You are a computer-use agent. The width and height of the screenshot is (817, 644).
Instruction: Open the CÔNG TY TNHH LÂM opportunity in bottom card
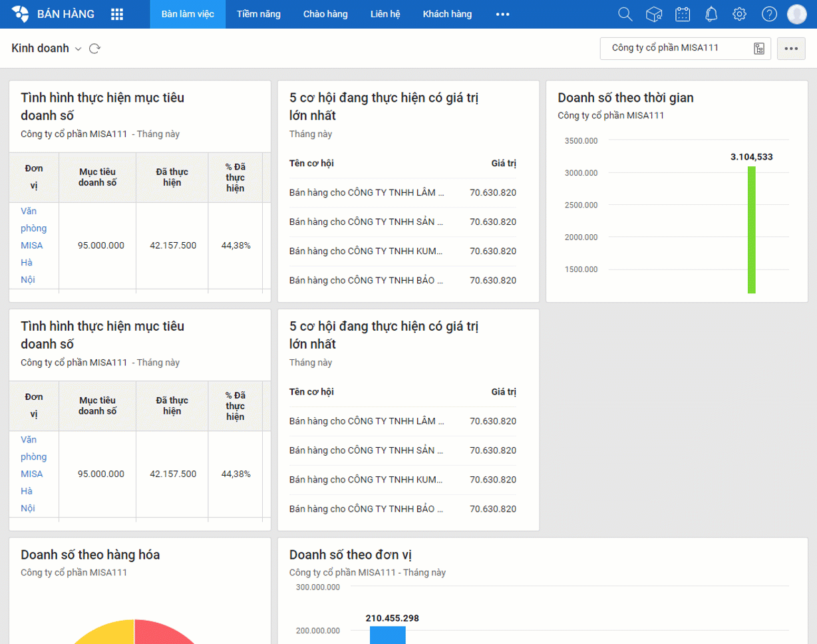click(x=367, y=422)
